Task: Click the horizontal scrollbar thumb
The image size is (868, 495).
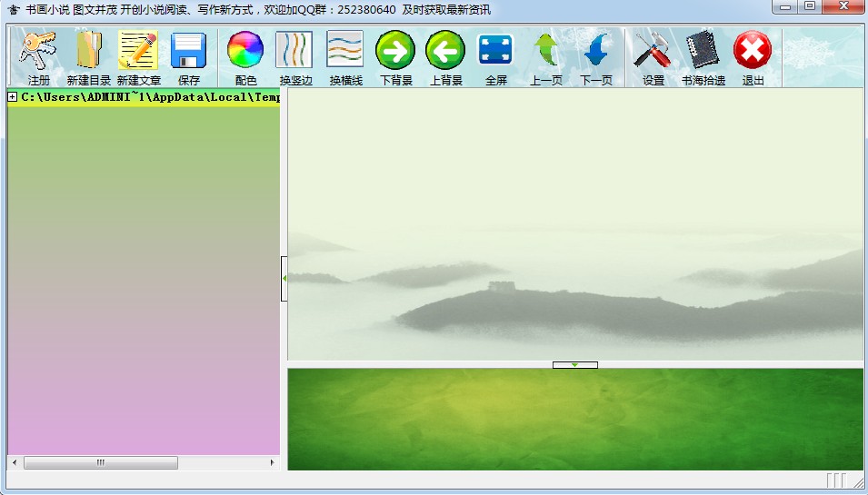Action: click(101, 462)
